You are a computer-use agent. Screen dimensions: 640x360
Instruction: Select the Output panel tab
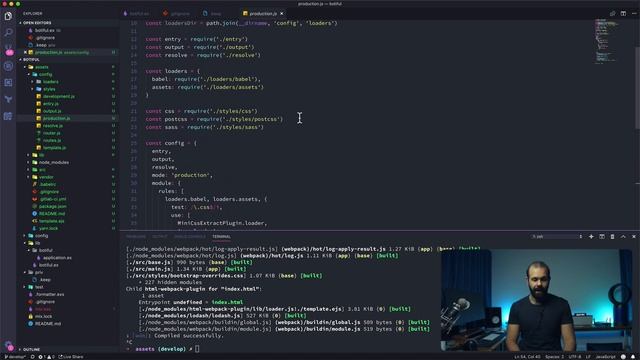coord(160,236)
